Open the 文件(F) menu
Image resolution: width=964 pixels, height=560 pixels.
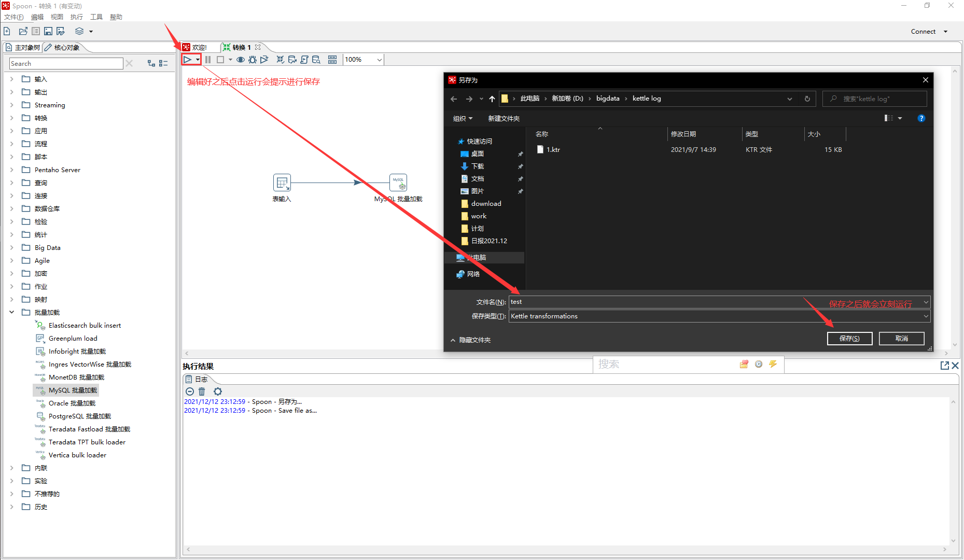(x=14, y=17)
